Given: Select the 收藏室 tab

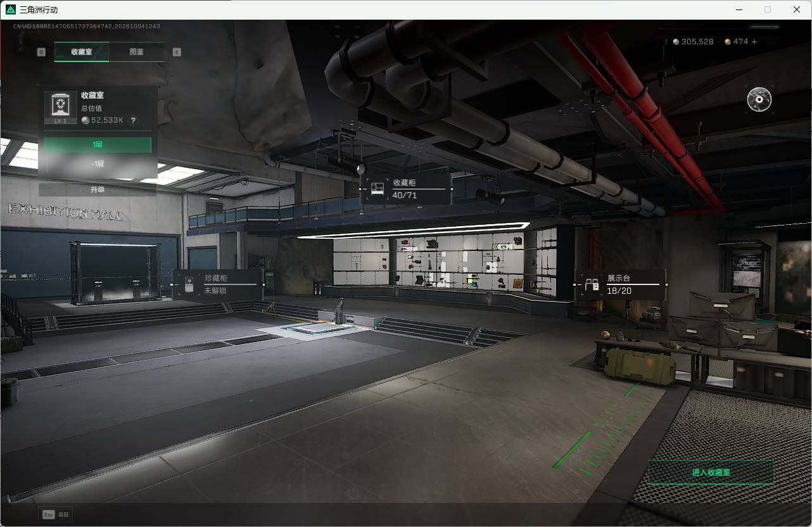Looking at the screenshot, I should [81, 52].
